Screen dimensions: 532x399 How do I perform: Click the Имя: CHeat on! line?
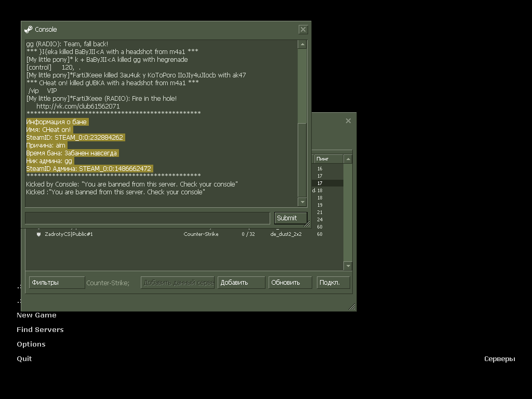pyautogui.click(x=48, y=129)
